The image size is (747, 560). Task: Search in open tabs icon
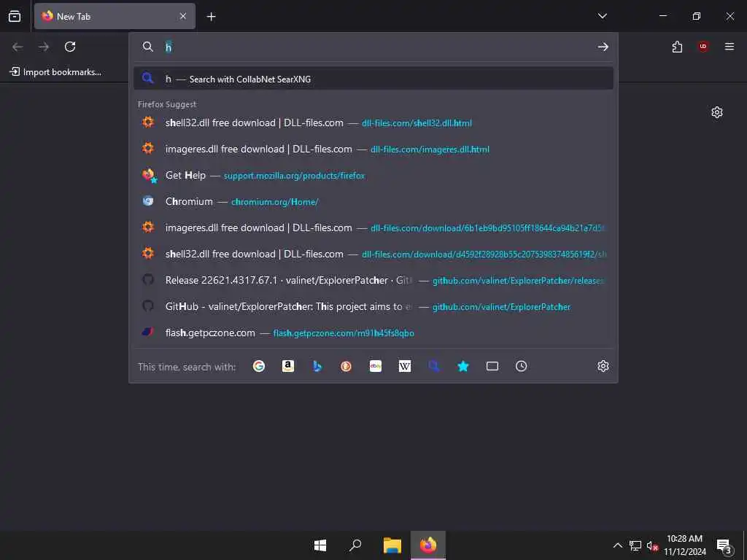(x=492, y=366)
